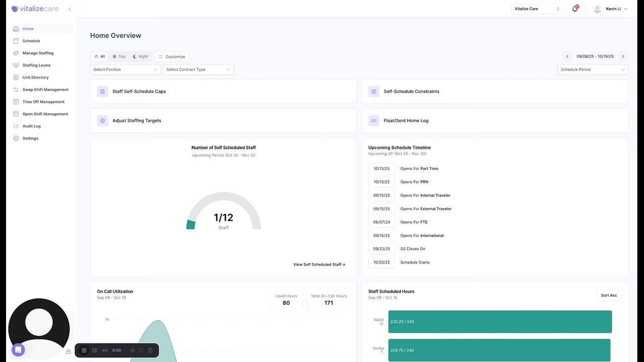The width and height of the screenshot is (644, 362).
Task: Open the chat support bubble
Action: tap(18, 350)
